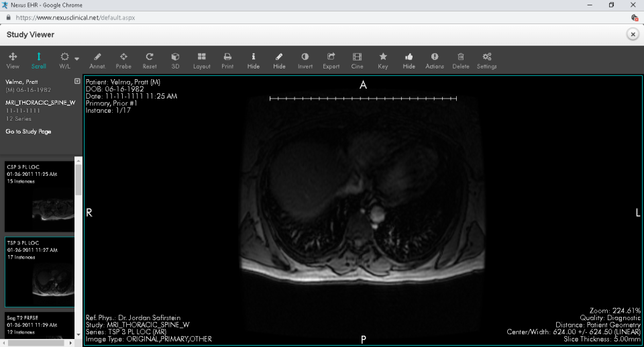The height and width of the screenshot is (347, 644).
Task: Print the current study image
Action: pyautogui.click(x=227, y=60)
